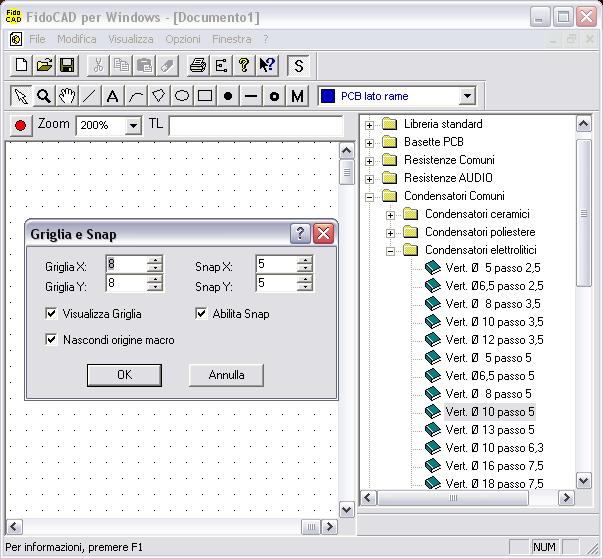Select the rectangle tool
The width and height of the screenshot is (603, 559).
(x=205, y=96)
